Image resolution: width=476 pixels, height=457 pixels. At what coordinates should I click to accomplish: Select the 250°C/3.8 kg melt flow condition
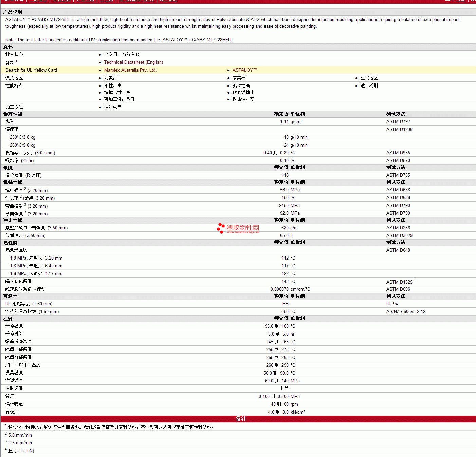pos(22,137)
